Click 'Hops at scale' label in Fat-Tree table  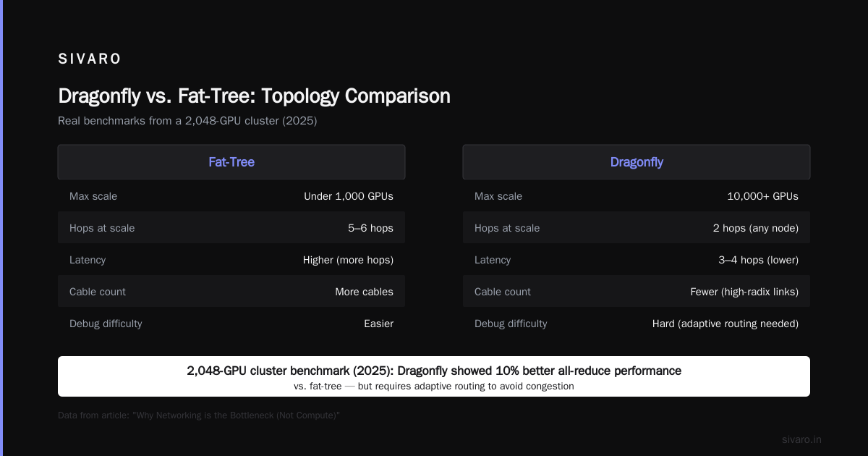pos(102,228)
